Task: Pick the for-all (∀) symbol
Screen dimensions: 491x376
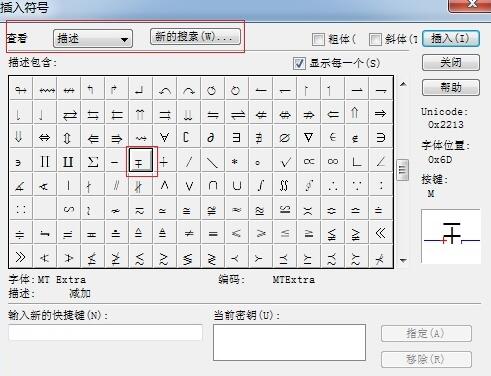Action: [x=165, y=137]
